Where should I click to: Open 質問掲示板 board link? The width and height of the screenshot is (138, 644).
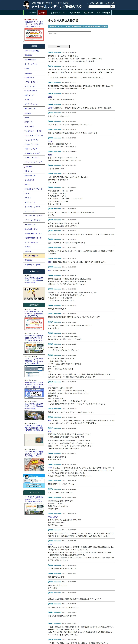coord(34,260)
